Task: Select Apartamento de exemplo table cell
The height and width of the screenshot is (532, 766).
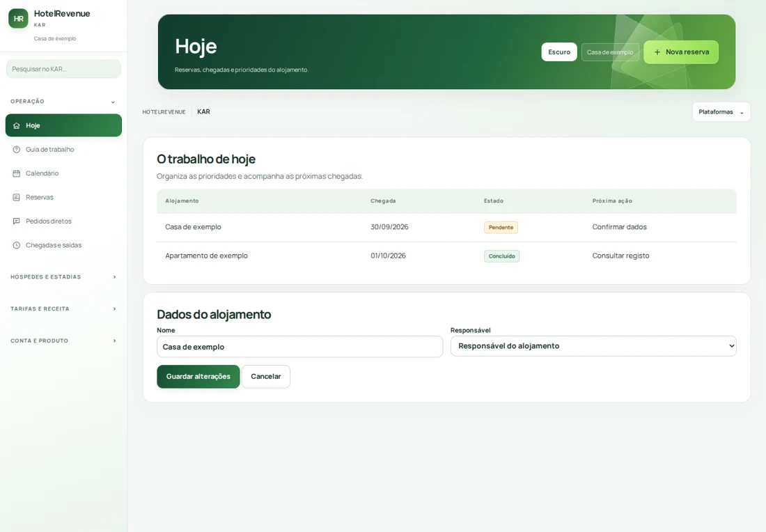Action: coord(206,256)
